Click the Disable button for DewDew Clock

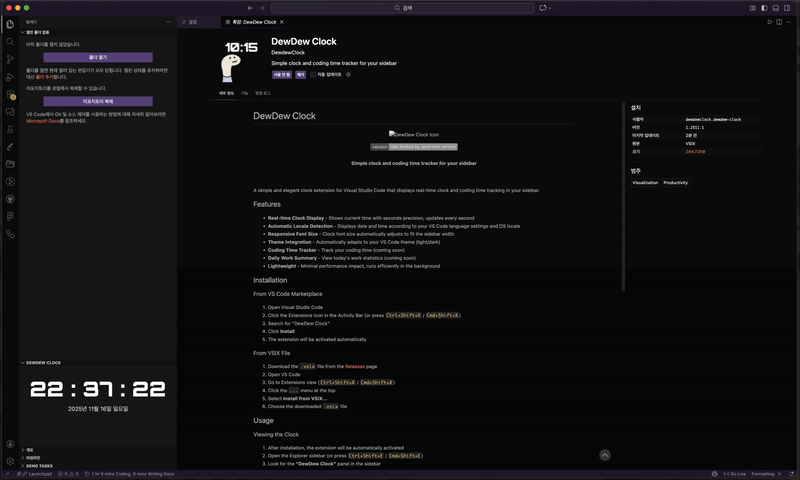pos(282,74)
